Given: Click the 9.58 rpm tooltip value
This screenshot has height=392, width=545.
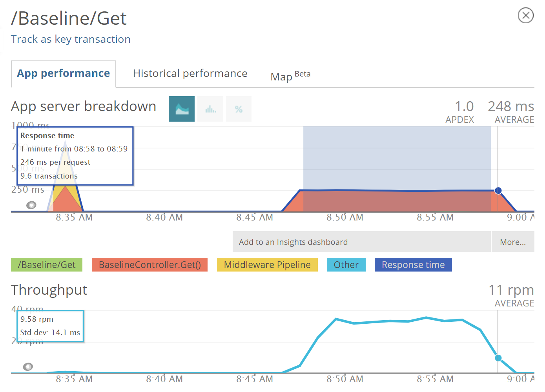Looking at the screenshot, I should (37, 319).
